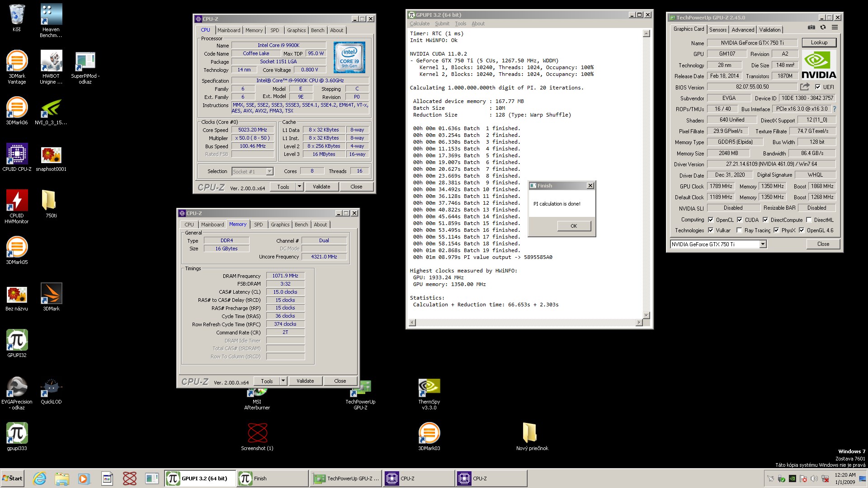This screenshot has width=868, height=488.
Task: Toggle the Vulkan checkbox
Action: (711, 230)
